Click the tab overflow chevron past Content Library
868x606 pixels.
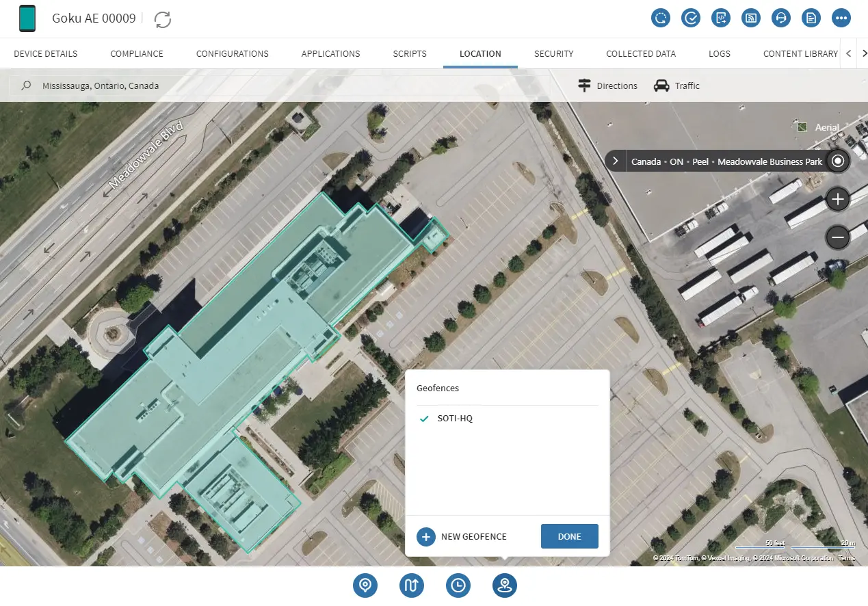coord(864,53)
